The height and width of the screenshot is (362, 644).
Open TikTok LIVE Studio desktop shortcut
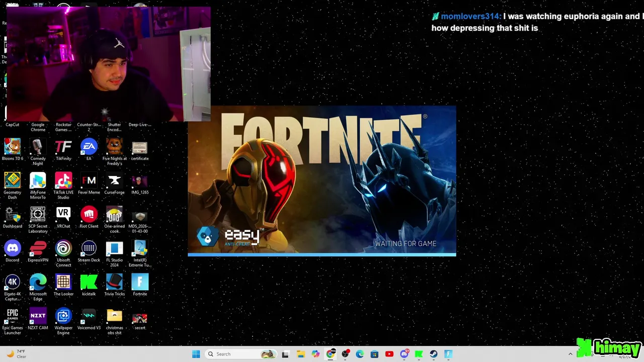63,186
